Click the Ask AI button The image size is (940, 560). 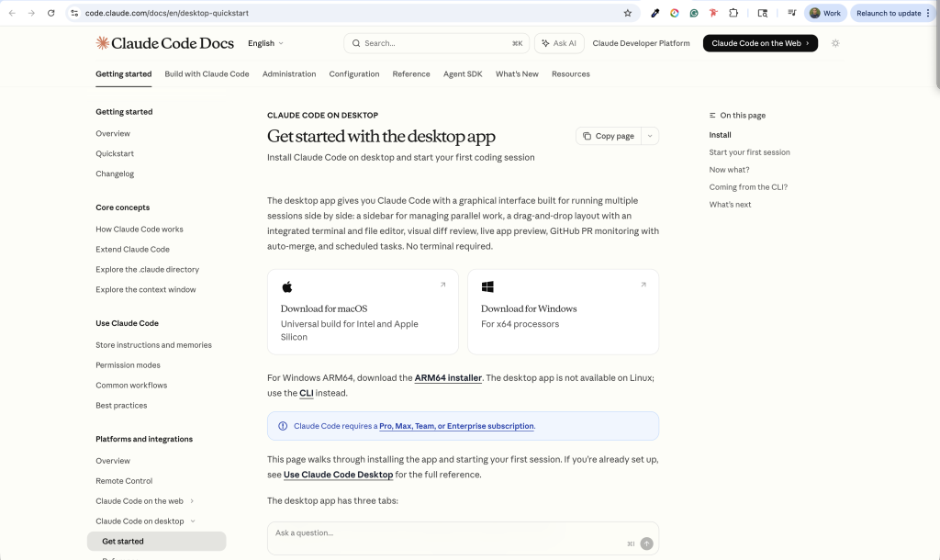click(x=559, y=43)
